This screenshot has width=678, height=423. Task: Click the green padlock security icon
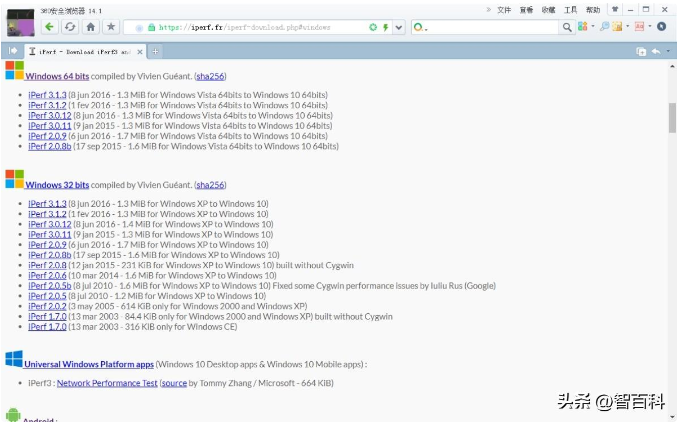click(x=151, y=27)
